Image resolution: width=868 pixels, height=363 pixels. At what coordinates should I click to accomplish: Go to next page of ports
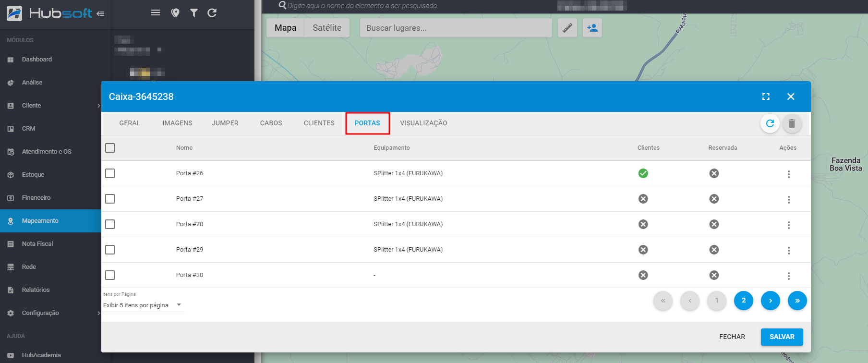pyautogui.click(x=771, y=301)
